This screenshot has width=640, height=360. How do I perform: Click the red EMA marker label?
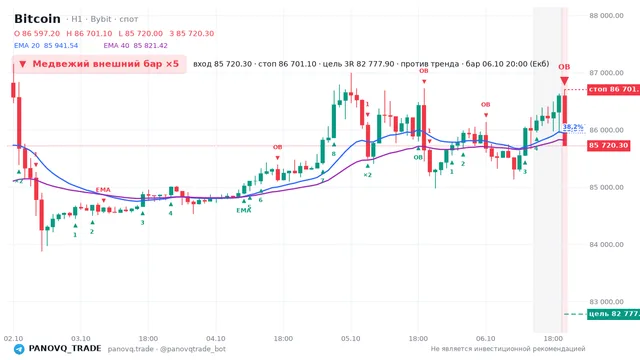pyautogui.click(x=103, y=190)
